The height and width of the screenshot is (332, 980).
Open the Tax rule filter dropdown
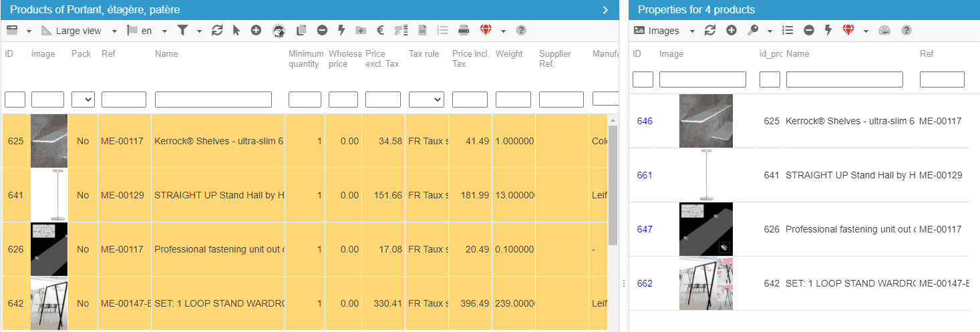coord(426,100)
